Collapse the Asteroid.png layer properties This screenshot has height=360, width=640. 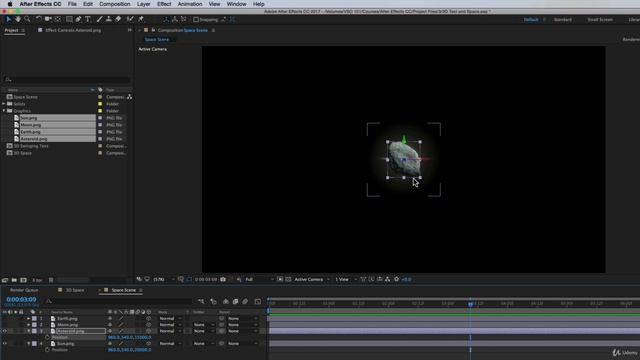click(29, 331)
